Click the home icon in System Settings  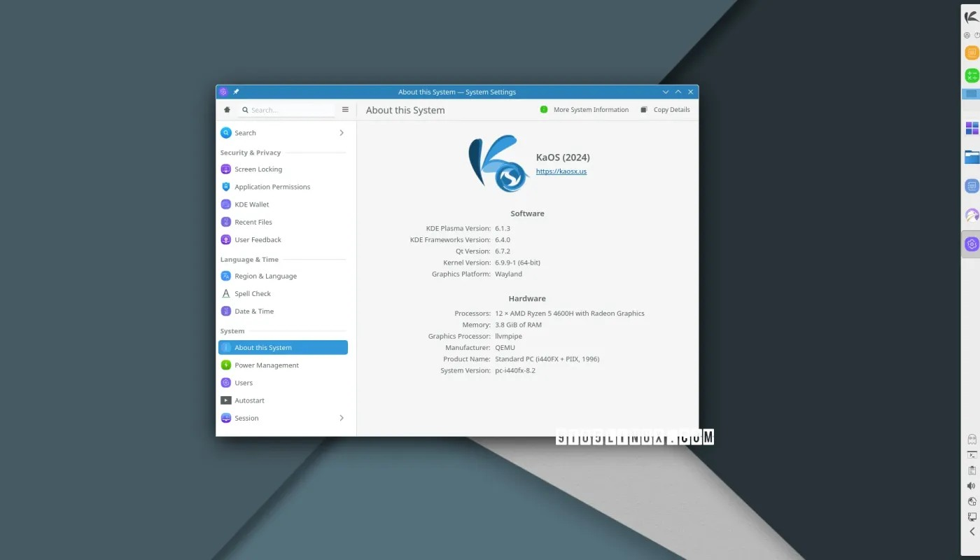[x=227, y=110]
